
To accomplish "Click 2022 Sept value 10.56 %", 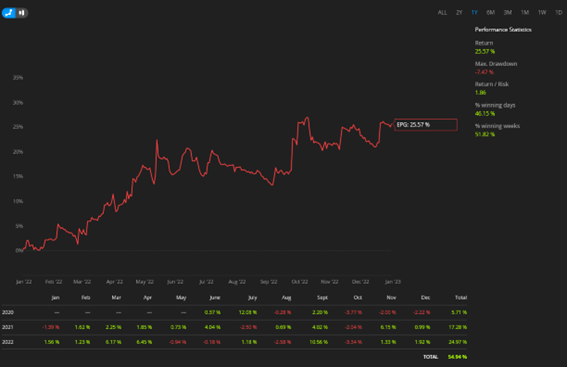I will 319,342.
